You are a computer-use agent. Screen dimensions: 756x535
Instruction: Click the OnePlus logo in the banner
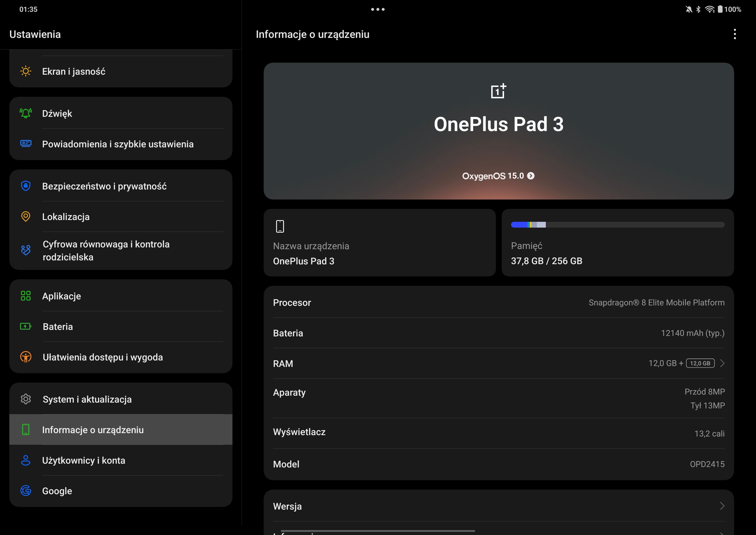[498, 91]
